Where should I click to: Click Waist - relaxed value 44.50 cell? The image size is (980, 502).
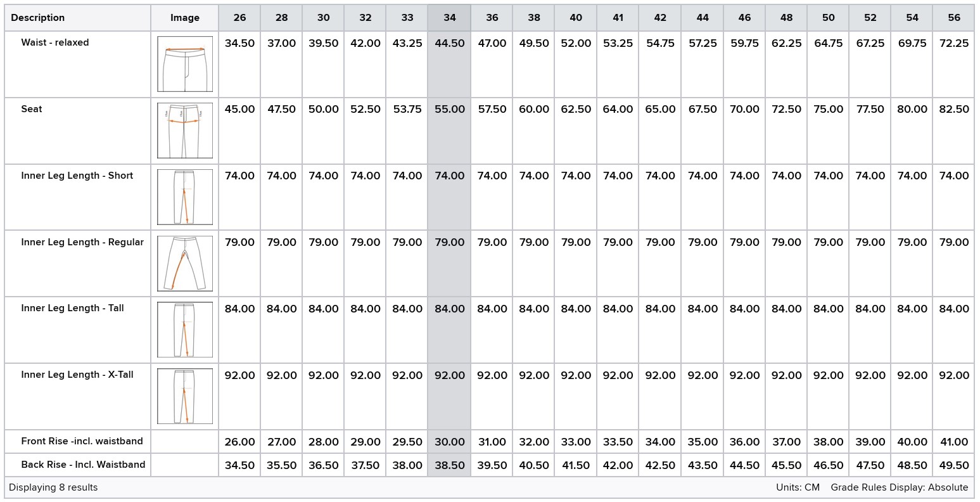449,44
